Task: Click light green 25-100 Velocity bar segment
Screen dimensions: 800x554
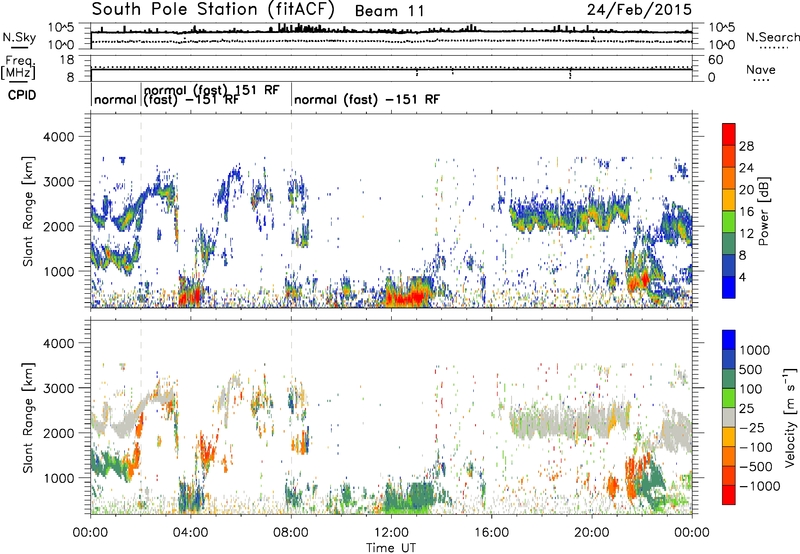Action: (729, 398)
